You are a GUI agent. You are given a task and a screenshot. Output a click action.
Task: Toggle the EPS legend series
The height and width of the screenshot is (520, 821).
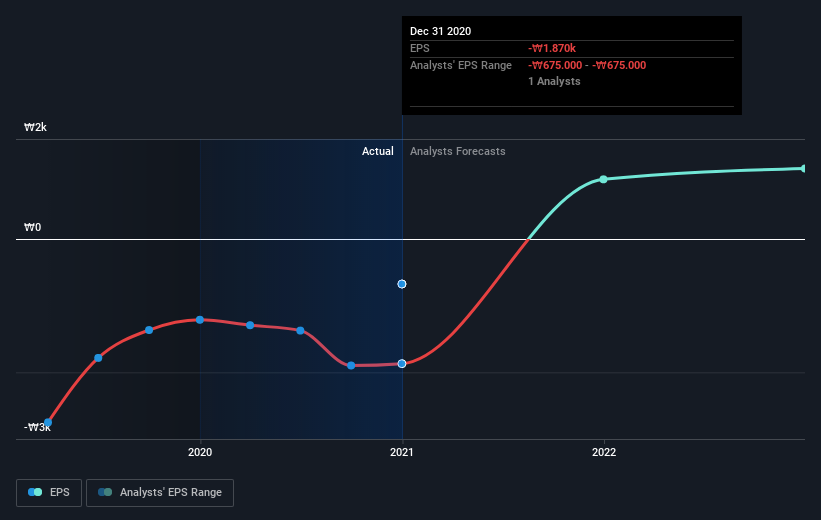click(49, 492)
